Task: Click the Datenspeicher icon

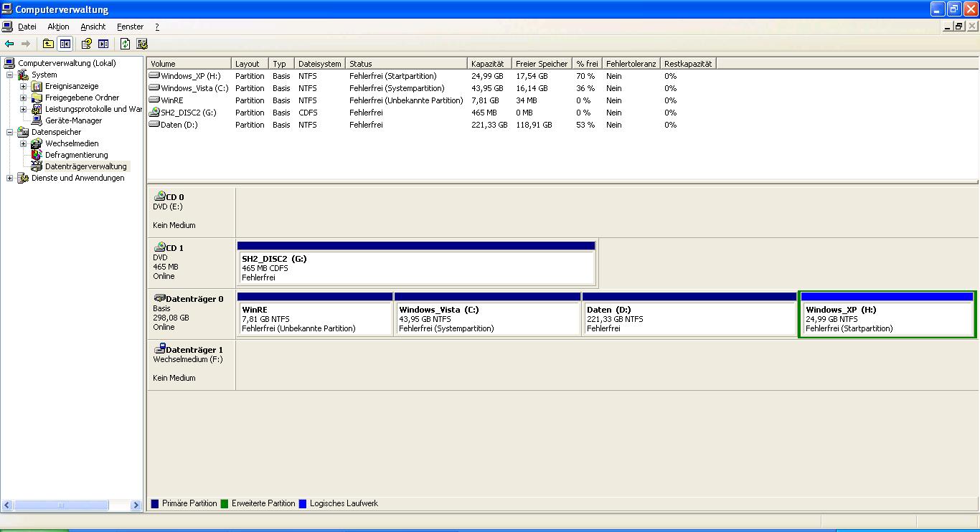Action: 24,132
